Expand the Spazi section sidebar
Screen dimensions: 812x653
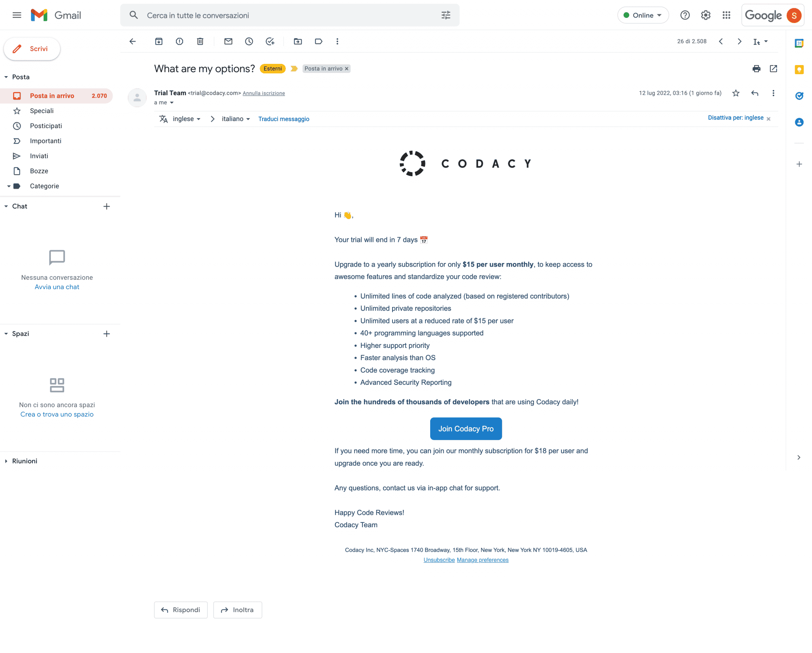(7, 334)
